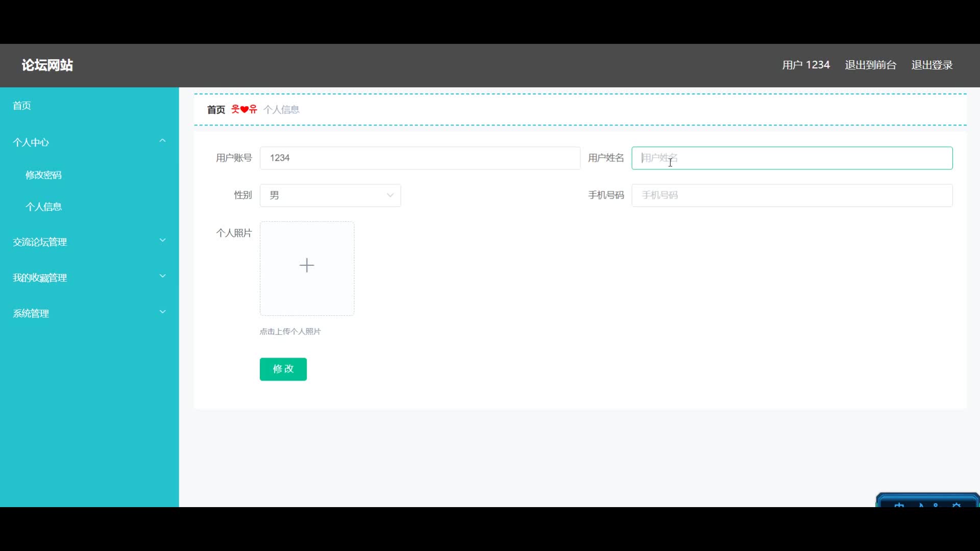Open 交流论坛管理 sidebar section
The height and width of the screenshot is (551, 980).
[89, 242]
